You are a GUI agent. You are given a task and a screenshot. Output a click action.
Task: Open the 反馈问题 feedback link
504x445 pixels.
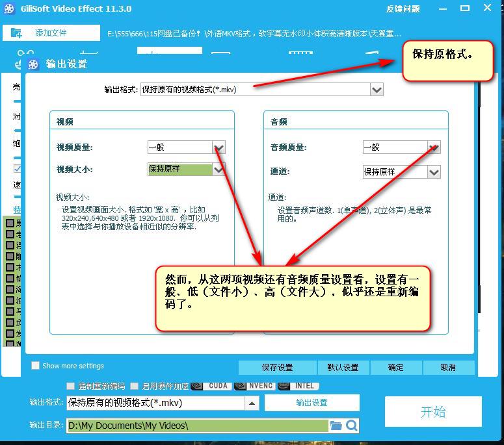403,8
